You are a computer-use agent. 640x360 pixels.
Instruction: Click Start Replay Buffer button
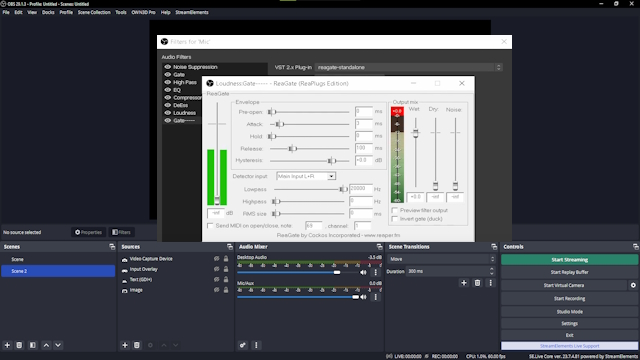tap(569, 272)
